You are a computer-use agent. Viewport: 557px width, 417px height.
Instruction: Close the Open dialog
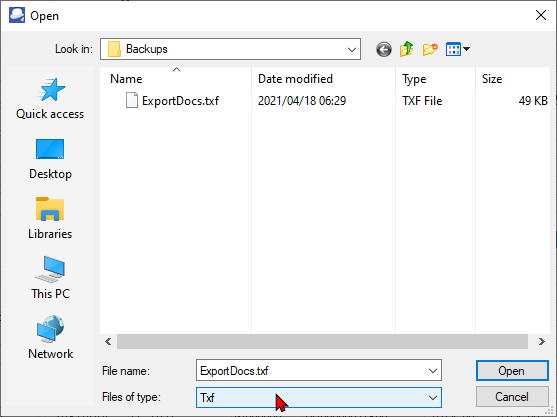pyautogui.click(x=541, y=15)
